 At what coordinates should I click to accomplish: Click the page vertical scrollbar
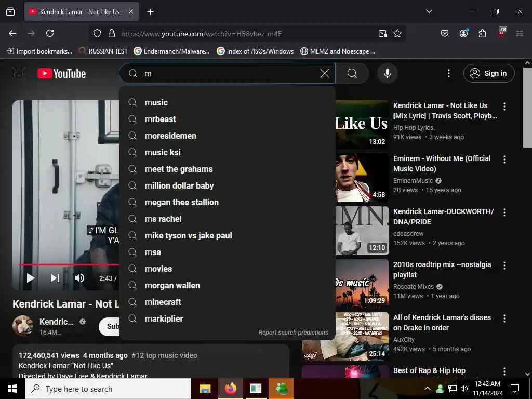click(x=527, y=107)
